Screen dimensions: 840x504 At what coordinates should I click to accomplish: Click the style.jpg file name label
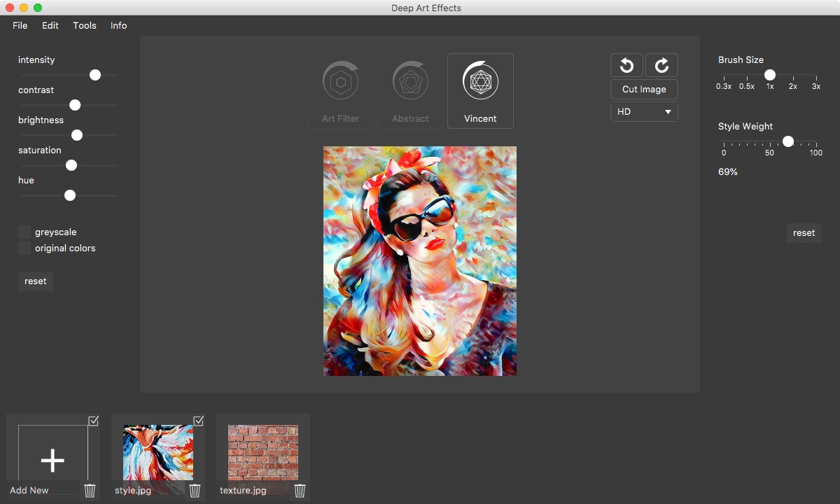tap(133, 491)
